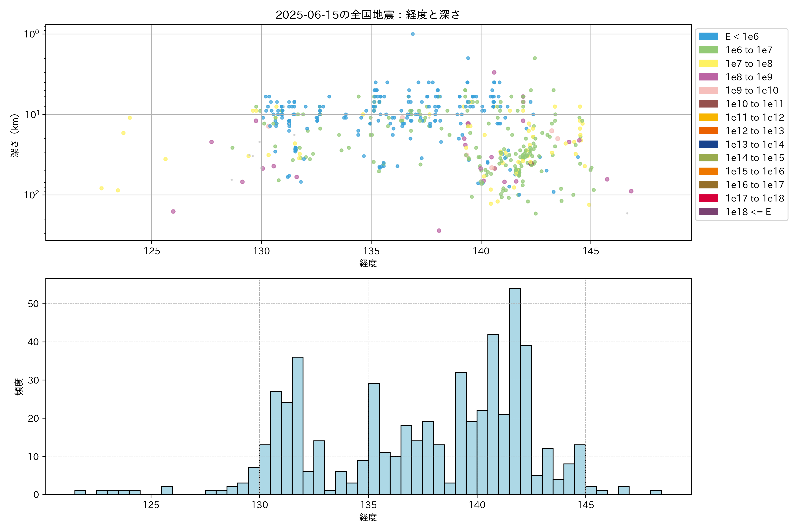The height and width of the screenshot is (532, 798).
Task: Click the red 1e17 to 1e18 swatch
Action: click(708, 198)
